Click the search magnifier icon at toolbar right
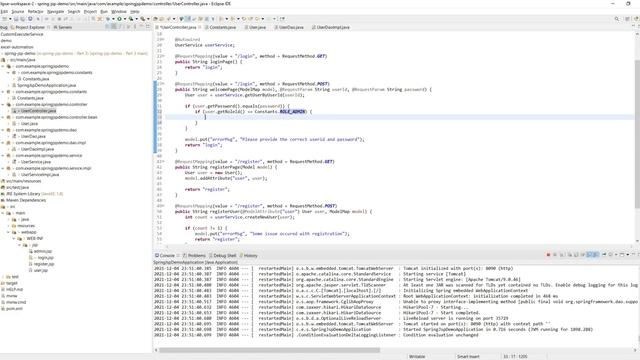Viewport: 640px width, 360px height. 616,19
